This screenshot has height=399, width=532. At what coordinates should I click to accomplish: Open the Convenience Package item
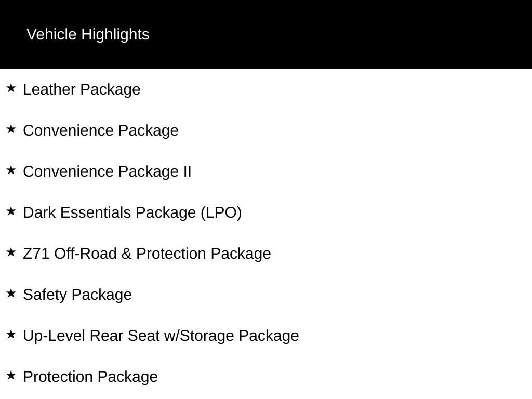click(101, 131)
